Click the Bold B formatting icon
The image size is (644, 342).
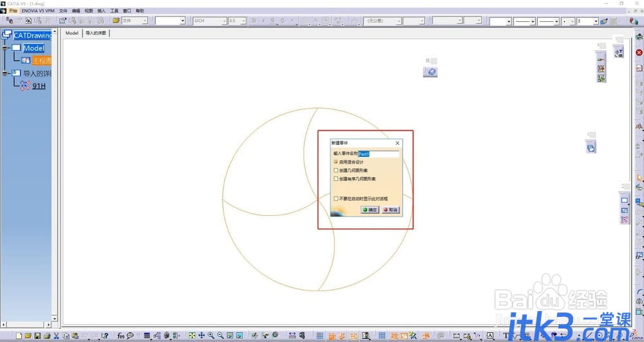pos(254,21)
